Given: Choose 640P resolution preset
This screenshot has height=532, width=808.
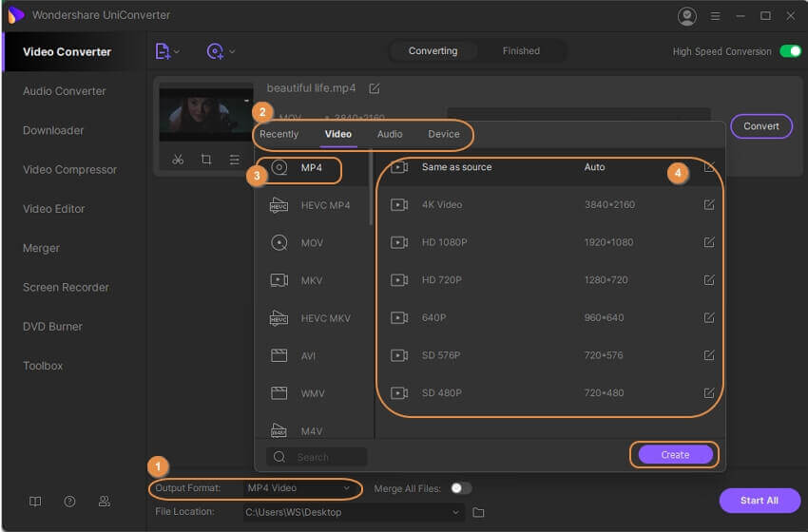Looking at the screenshot, I should click(x=549, y=317).
